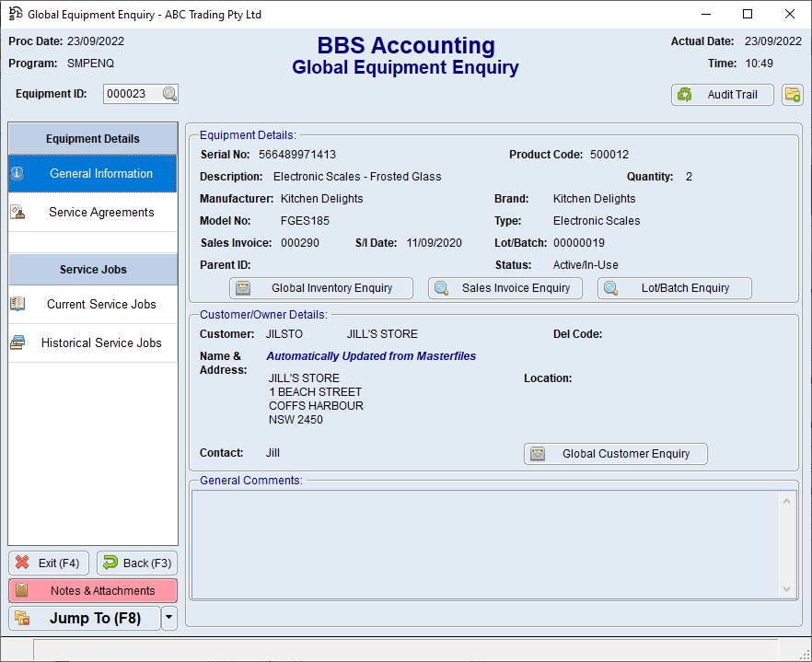Image resolution: width=812 pixels, height=662 pixels.
Task: Open the Jump To dropdown arrow
Action: coord(168,618)
